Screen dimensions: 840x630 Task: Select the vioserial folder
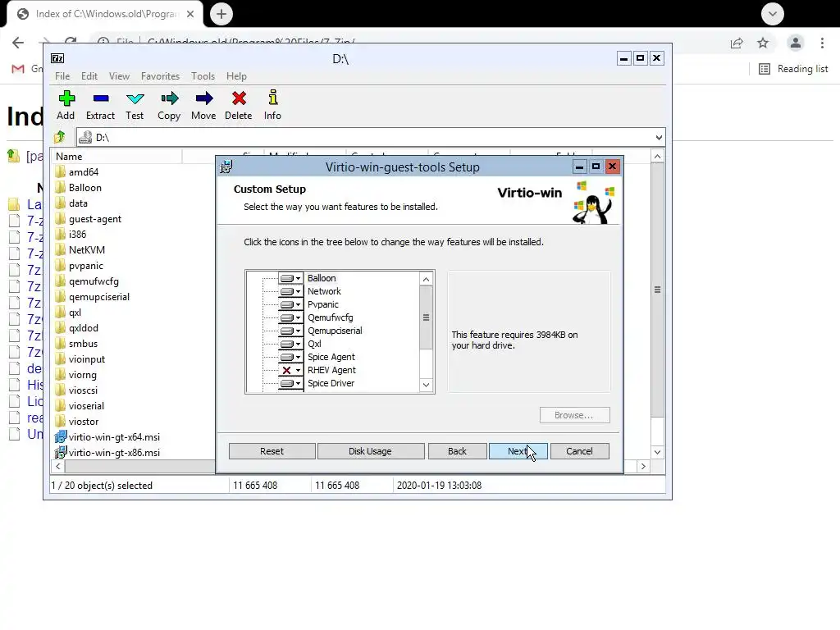[x=80, y=405]
